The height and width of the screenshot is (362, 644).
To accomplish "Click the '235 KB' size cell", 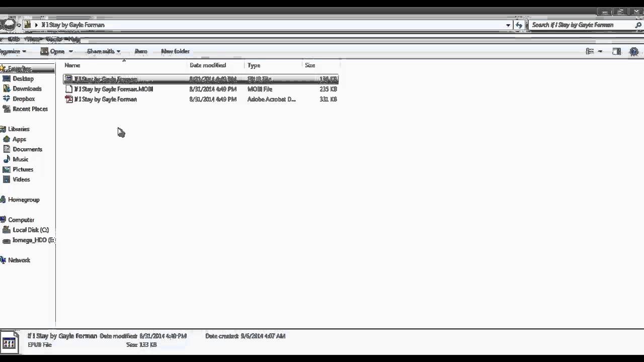I will (328, 89).
